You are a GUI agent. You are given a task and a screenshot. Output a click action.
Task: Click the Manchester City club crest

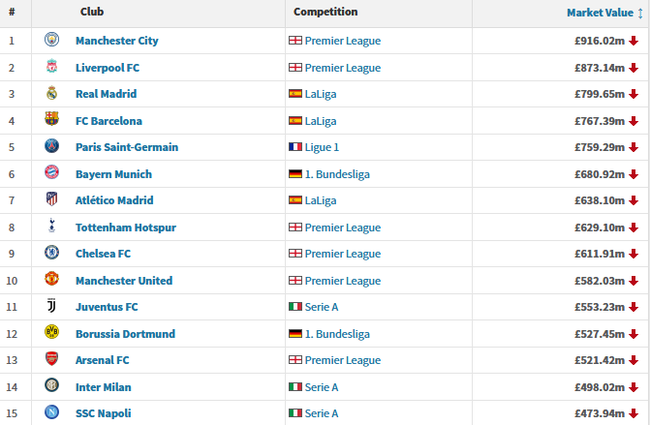point(52,41)
